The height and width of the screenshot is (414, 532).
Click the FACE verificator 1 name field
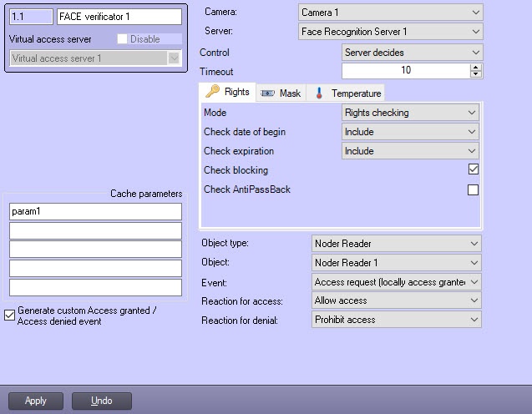tap(118, 17)
